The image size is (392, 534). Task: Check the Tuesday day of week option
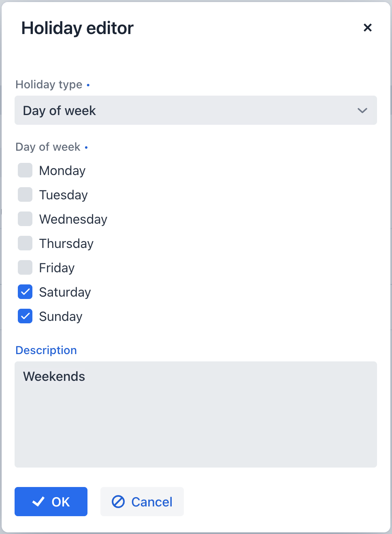point(25,194)
